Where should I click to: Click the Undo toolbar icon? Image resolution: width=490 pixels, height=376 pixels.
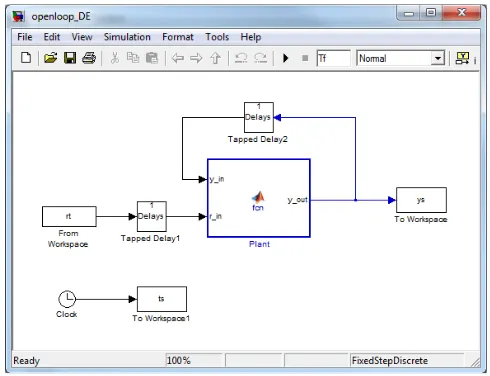coord(241,58)
